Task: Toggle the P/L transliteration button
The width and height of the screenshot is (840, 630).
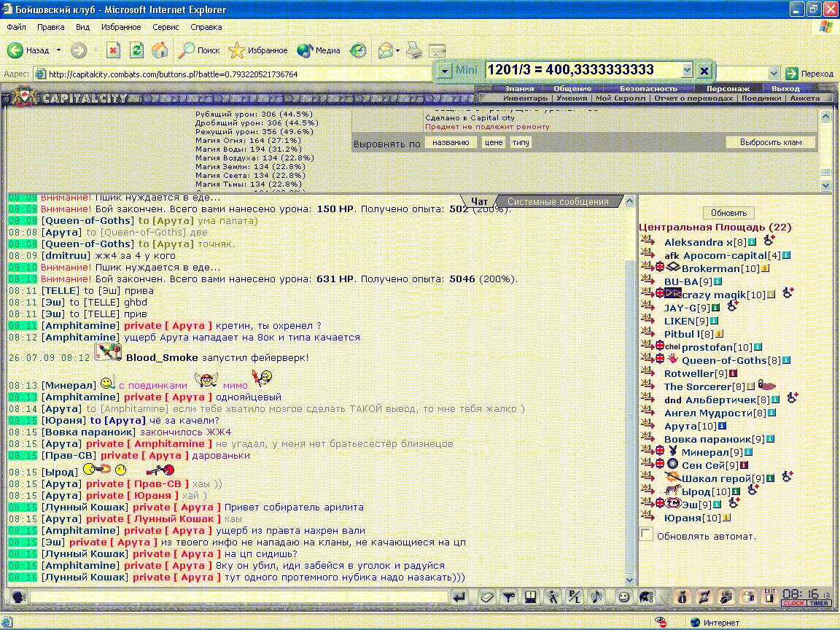Action: pyautogui.click(x=575, y=596)
